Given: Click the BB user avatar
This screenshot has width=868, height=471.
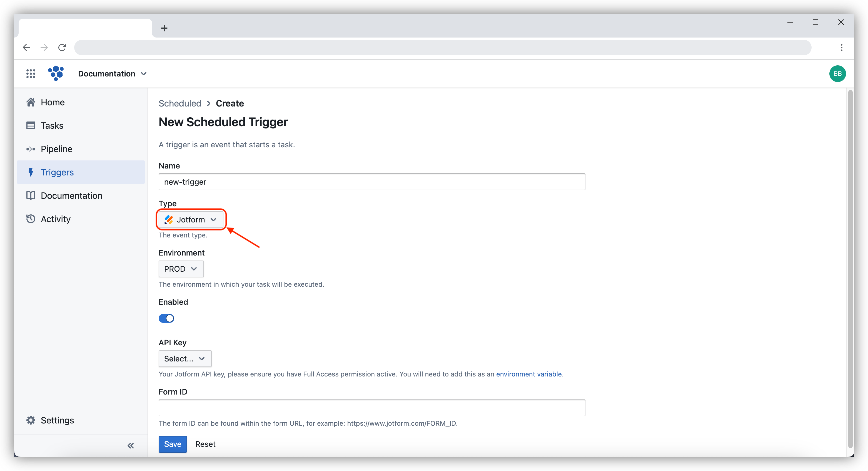Looking at the screenshot, I should [x=838, y=73].
